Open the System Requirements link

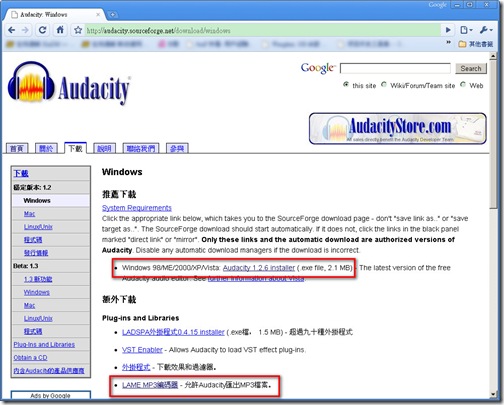[x=137, y=208]
